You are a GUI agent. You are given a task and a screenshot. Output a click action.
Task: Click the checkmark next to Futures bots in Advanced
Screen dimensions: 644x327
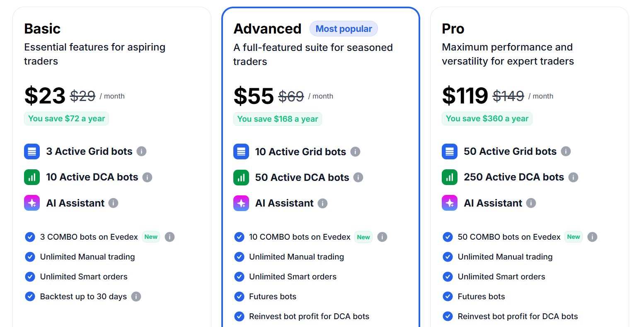point(239,296)
